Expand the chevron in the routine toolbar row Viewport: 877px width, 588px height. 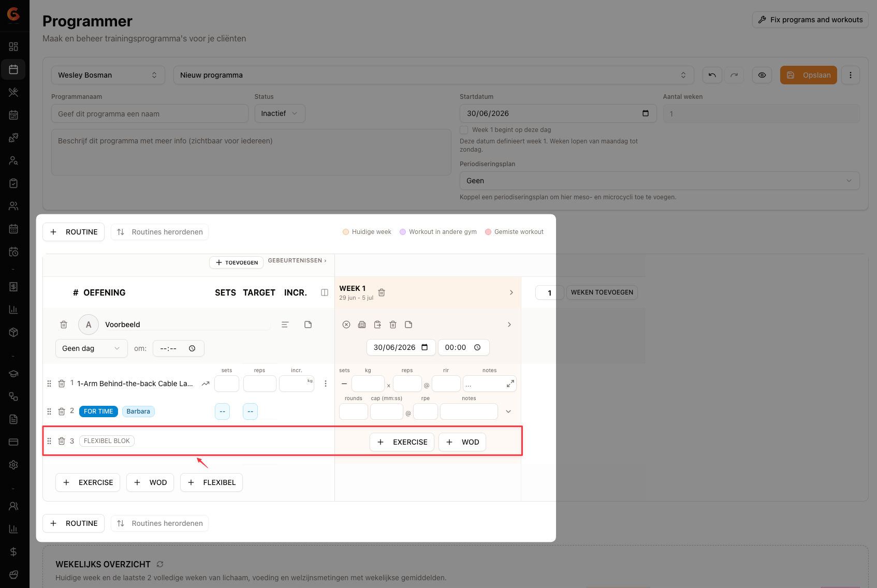509,325
